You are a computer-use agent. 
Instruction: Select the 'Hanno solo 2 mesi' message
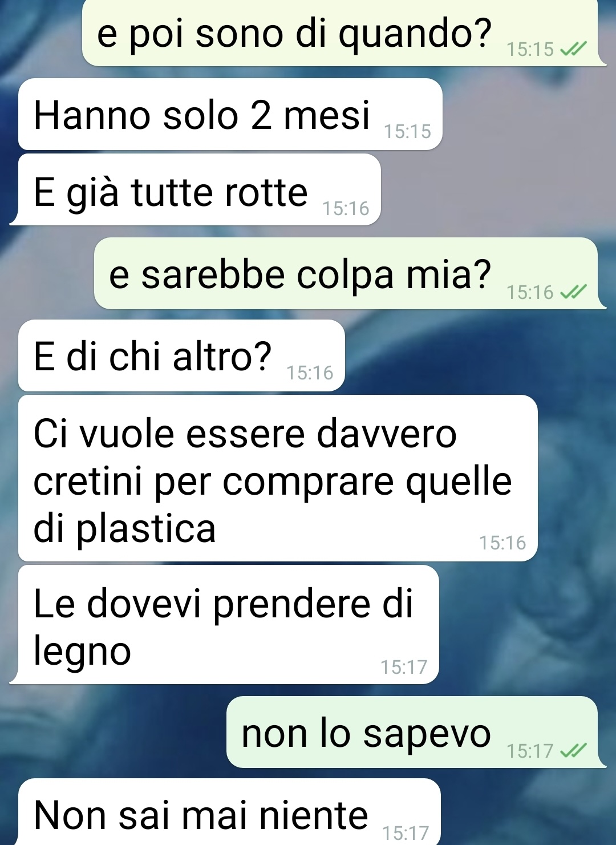point(230,114)
